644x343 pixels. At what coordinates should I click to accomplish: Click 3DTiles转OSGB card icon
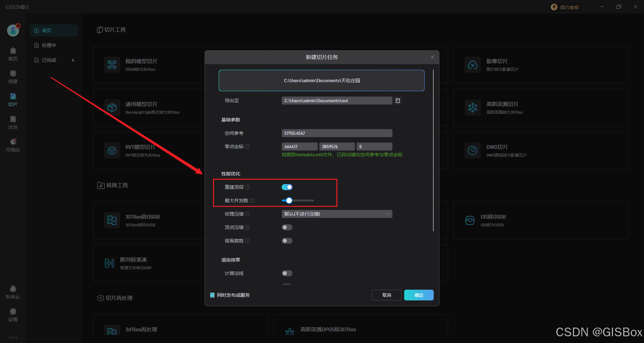coord(112,220)
